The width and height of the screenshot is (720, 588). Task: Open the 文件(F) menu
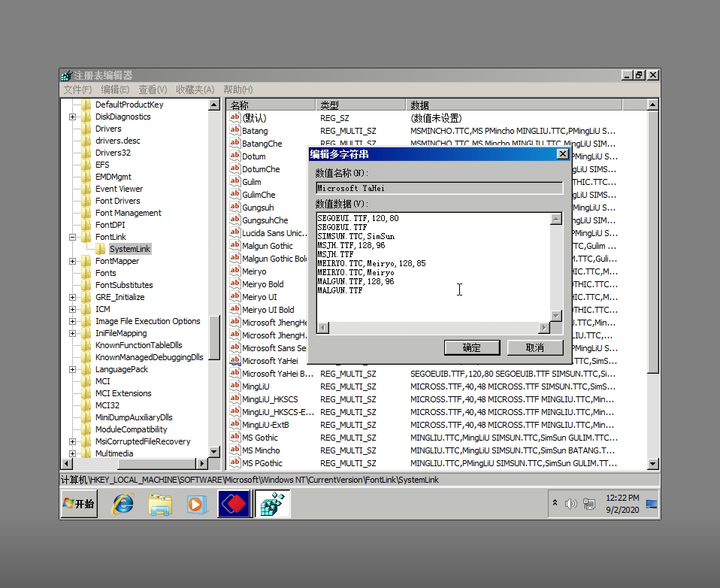tap(77, 89)
